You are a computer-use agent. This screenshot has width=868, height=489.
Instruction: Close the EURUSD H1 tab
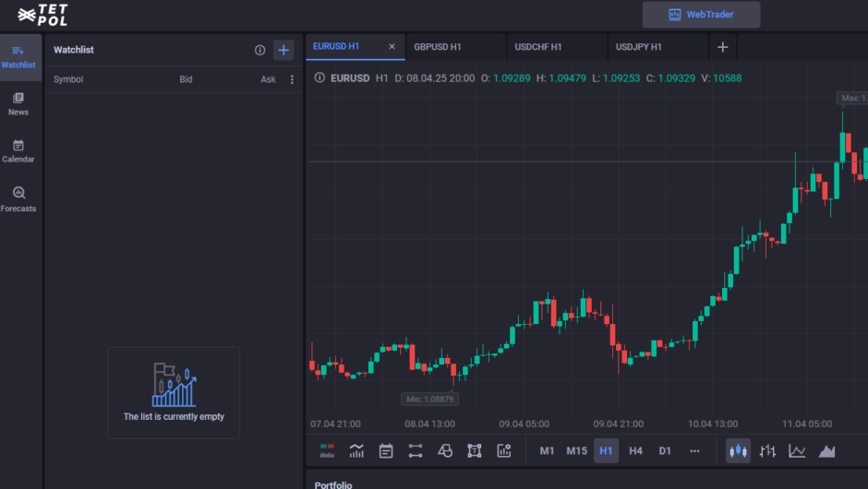(x=392, y=46)
